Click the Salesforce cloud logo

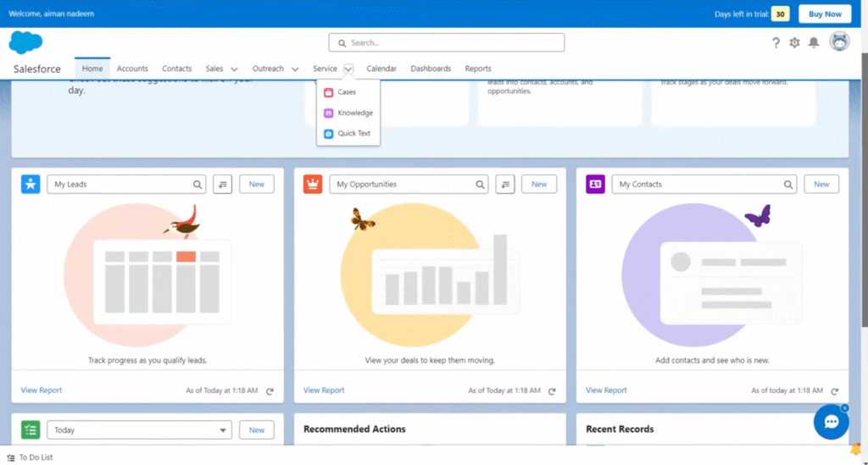coord(25,42)
